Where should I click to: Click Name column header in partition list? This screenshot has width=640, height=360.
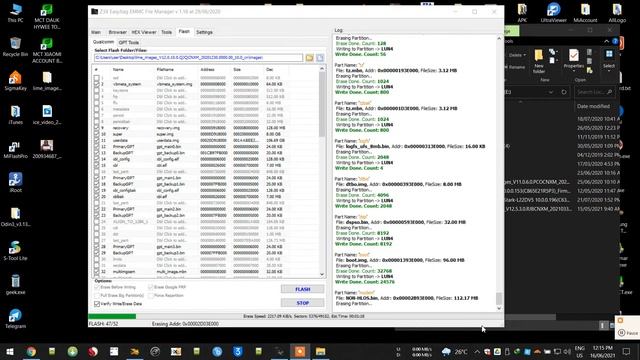click(x=118, y=70)
